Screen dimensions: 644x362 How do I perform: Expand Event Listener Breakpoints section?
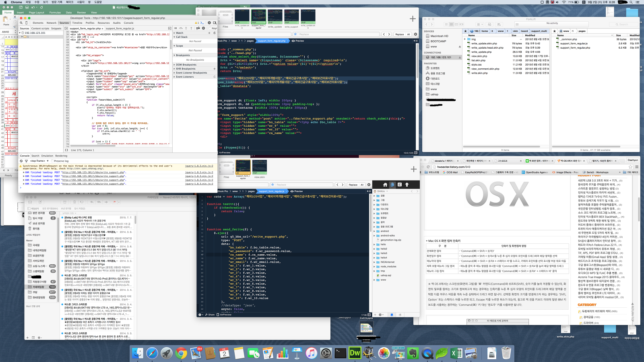coord(175,73)
